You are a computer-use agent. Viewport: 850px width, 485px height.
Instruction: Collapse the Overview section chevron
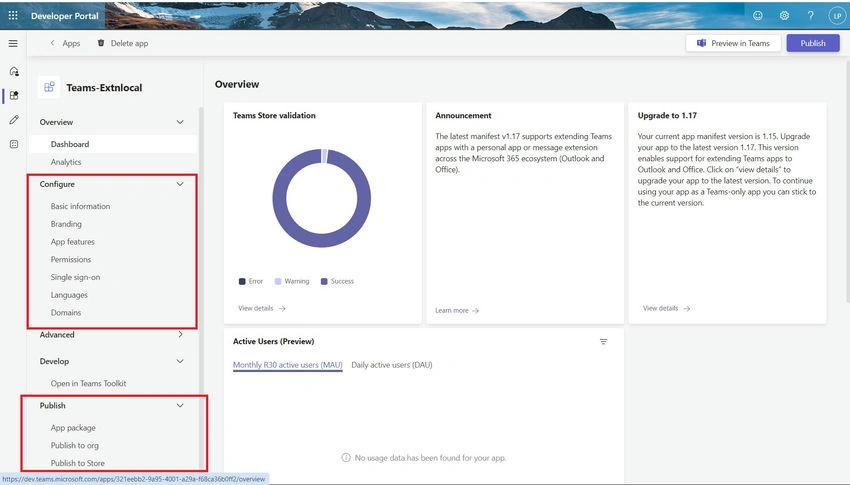[x=180, y=122]
